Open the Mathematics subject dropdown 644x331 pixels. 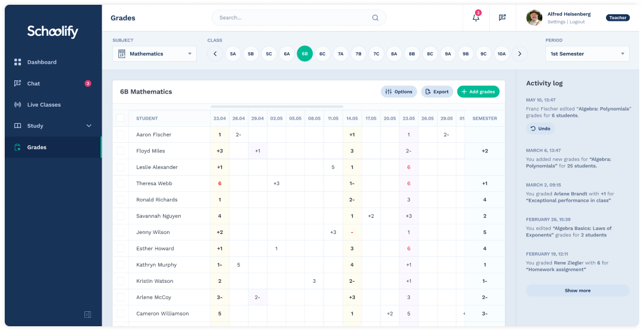(155, 54)
